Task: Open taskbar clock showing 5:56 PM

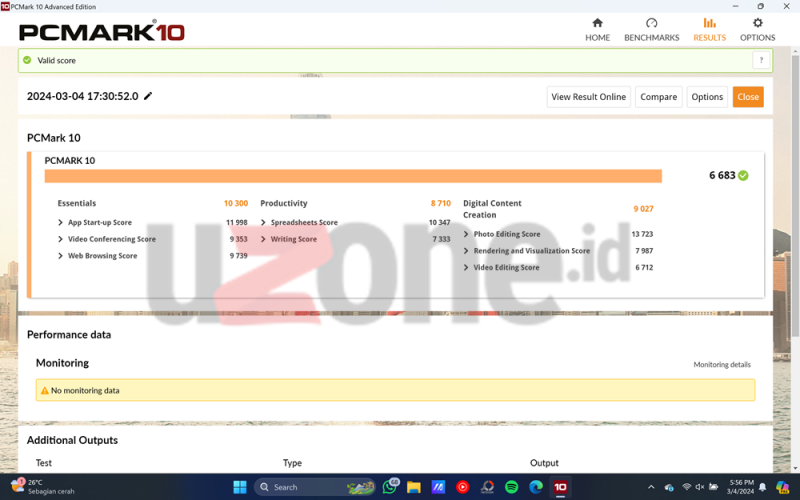Action: (741, 487)
